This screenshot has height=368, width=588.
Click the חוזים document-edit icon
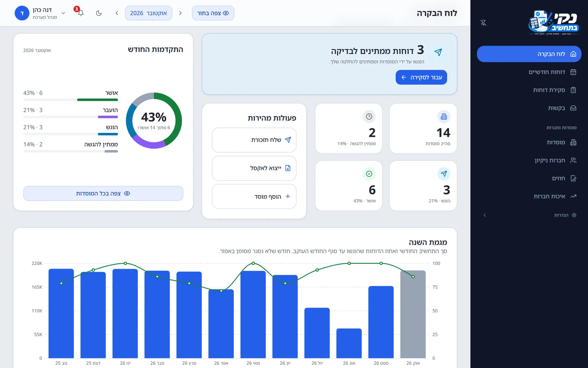click(573, 178)
